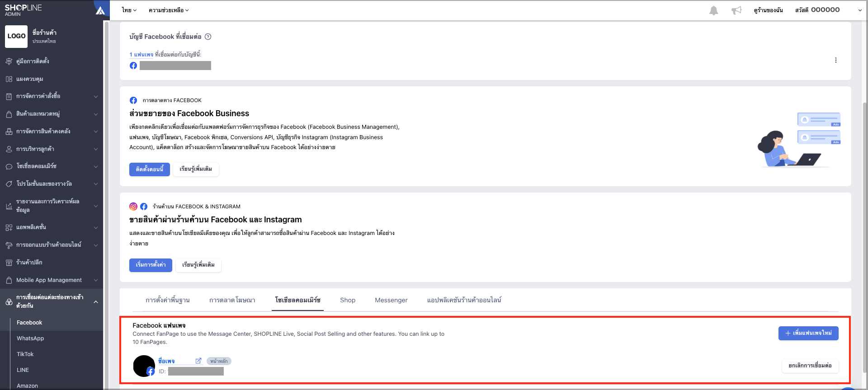This screenshot has height=390, width=868.
Task: Open the ความช่วยเหลือ help dropdown
Action: point(169,10)
